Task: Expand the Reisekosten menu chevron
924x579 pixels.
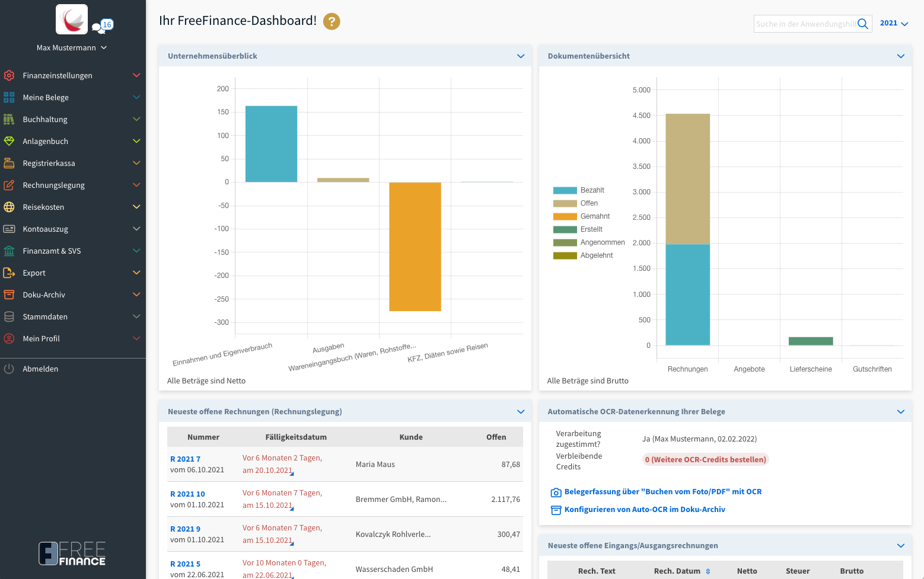Action: tap(136, 207)
